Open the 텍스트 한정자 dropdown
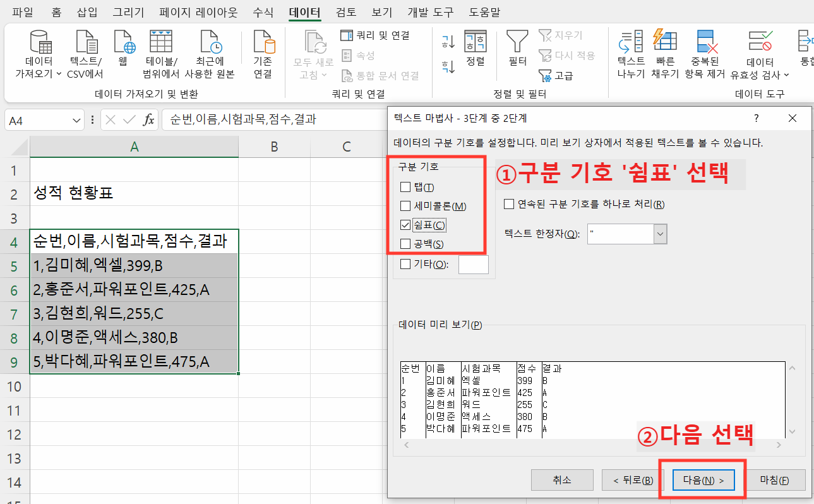Image resolution: width=814 pixels, height=504 pixels. [x=659, y=234]
